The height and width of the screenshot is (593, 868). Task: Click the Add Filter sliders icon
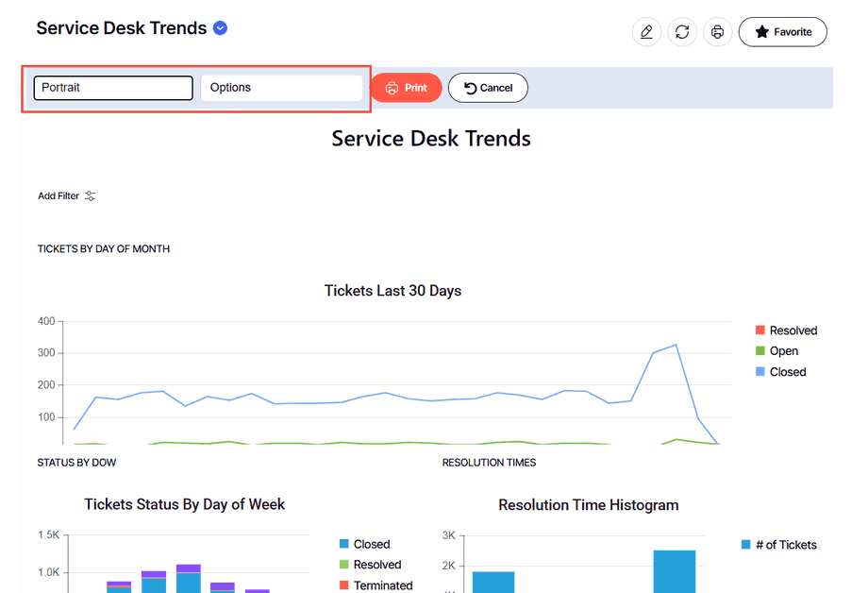coord(91,196)
